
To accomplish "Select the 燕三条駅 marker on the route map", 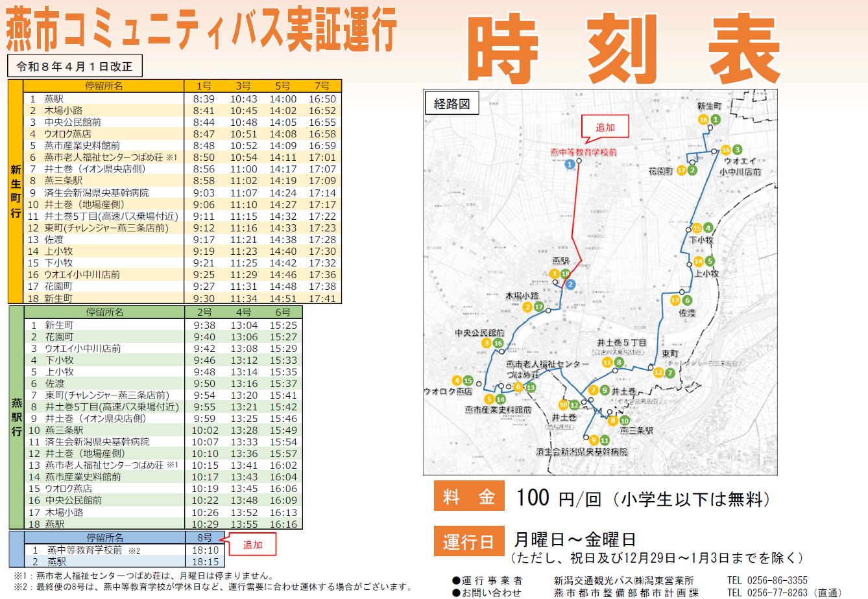I will pos(618,421).
